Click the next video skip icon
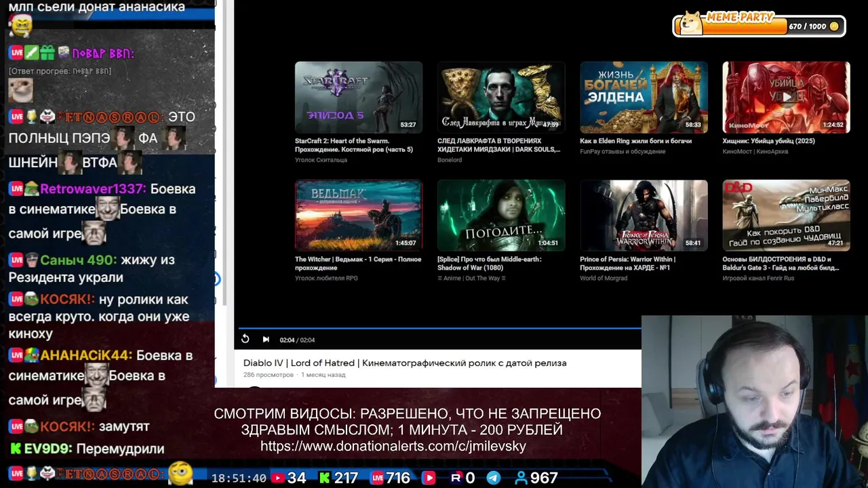The width and height of the screenshot is (868, 488). (x=266, y=339)
